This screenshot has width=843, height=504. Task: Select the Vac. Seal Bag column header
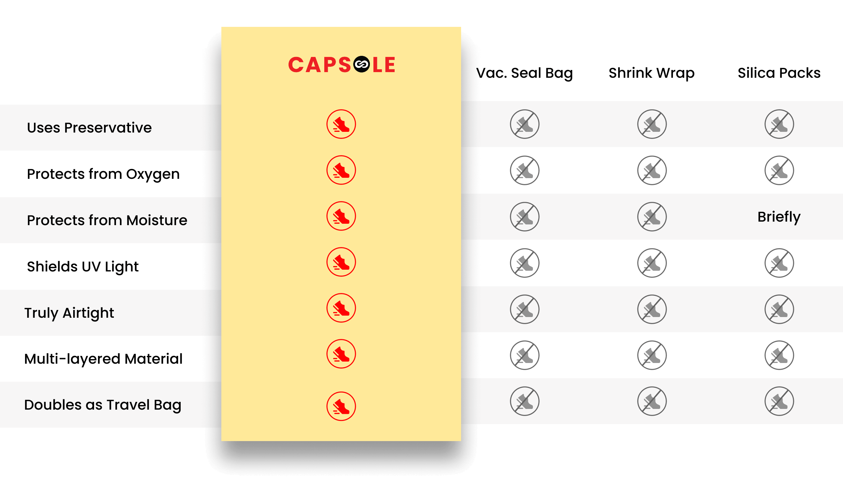click(524, 73)
